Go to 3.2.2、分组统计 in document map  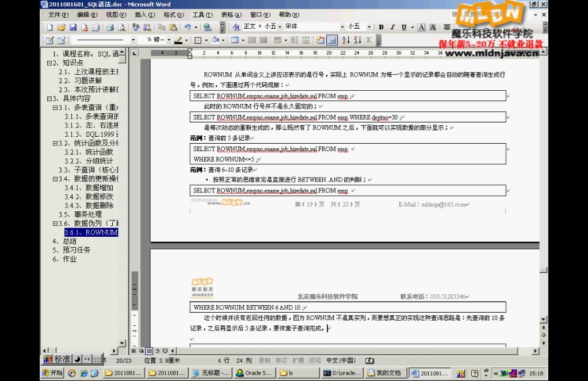89,161
